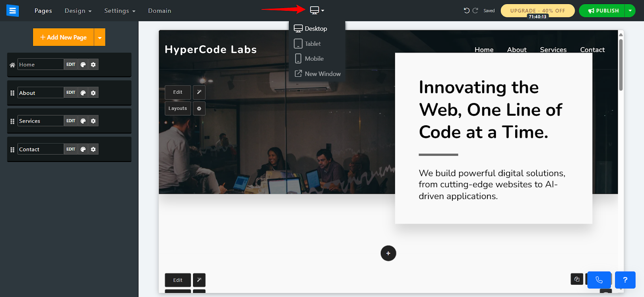Click the round plus add-section button
This screenshot has height=297, width=644.
388,253
